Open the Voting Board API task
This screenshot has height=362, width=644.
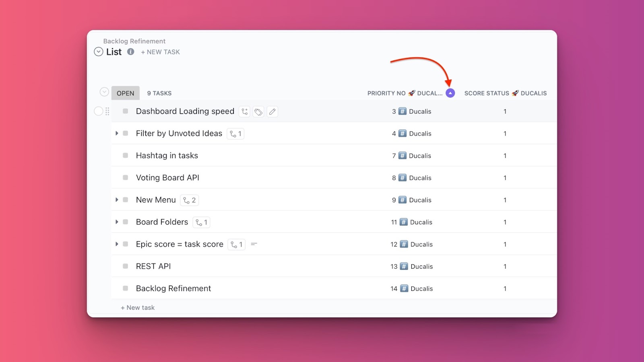click(167, 178)
